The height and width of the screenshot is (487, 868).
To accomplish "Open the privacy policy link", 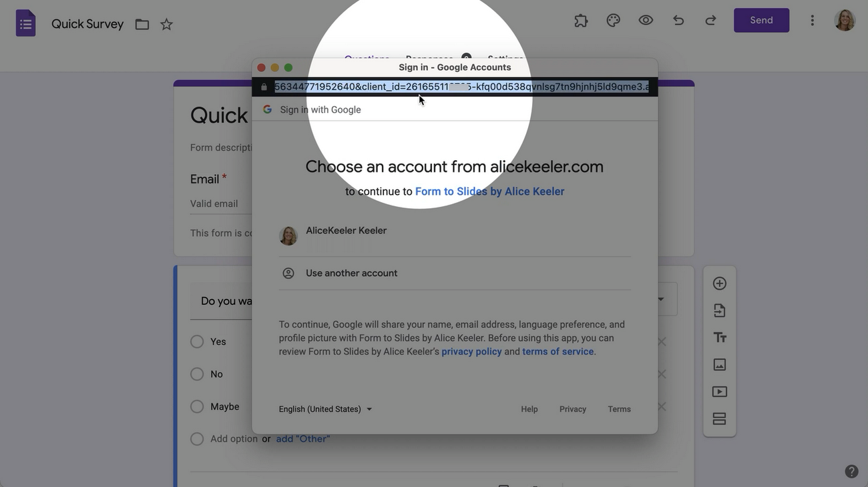I will (x=471, y=352).
